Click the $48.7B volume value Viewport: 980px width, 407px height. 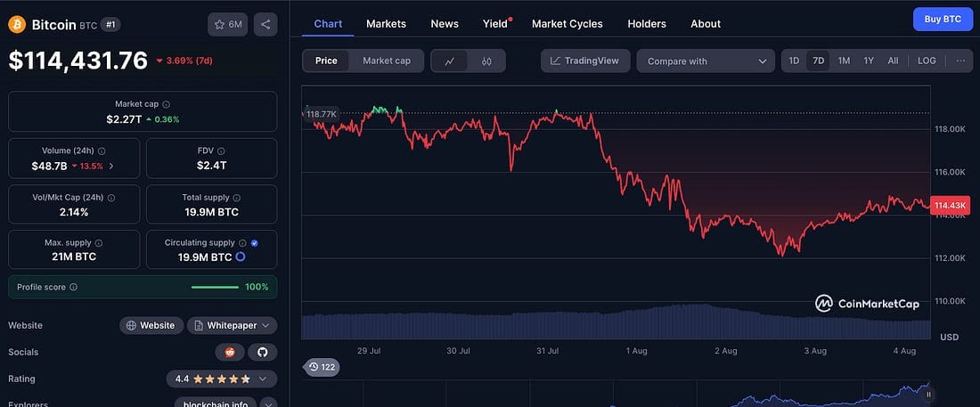49,166
